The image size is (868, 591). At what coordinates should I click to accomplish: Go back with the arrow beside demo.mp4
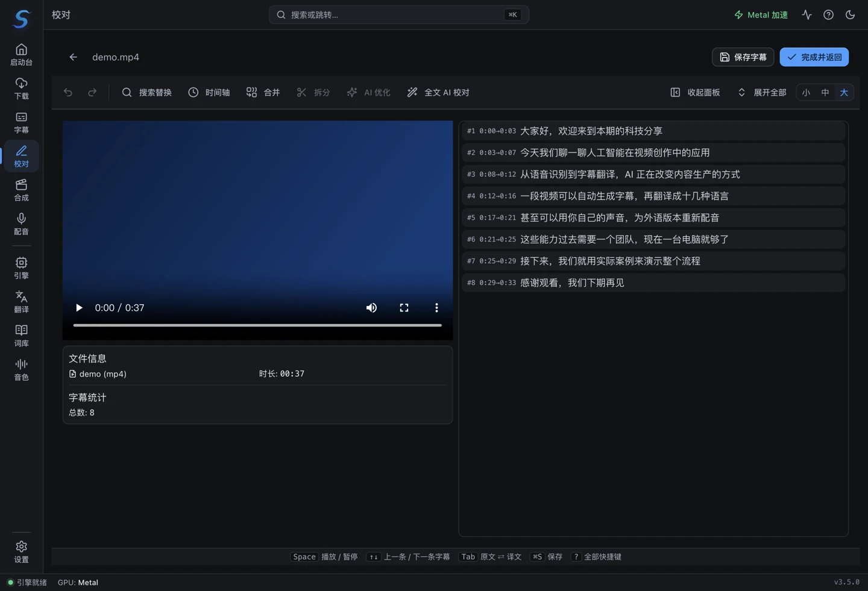tap(73, 57)
